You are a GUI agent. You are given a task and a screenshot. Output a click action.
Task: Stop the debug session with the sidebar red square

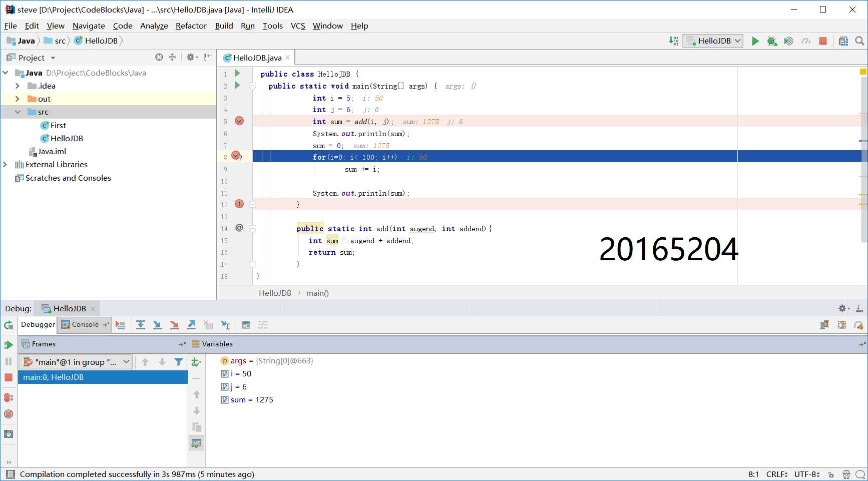pyautogui.click(x=9, y=377)
